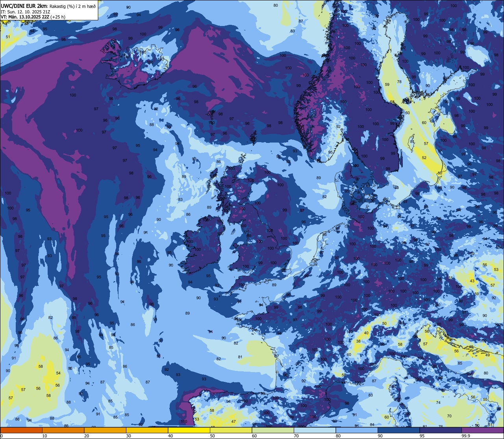Click the humidity value '52' on the map
The height and width of the screenshot is (439, 504).
tap(424, 157)
